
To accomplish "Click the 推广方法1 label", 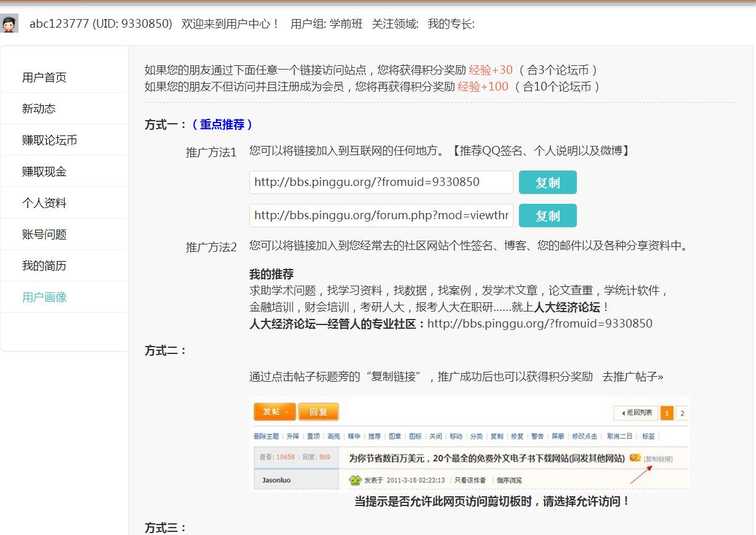I will click(x=211, y=153).
